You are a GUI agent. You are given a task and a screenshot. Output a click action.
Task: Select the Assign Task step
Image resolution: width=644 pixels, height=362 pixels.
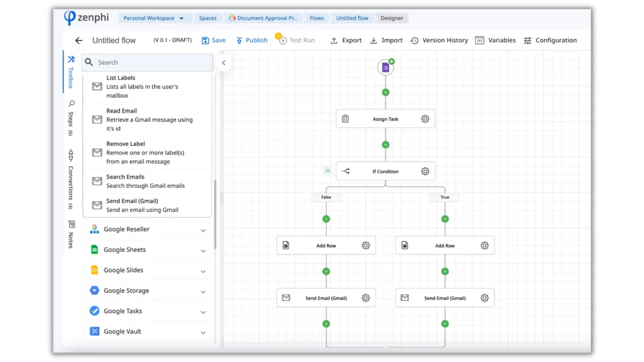point(386,119)
